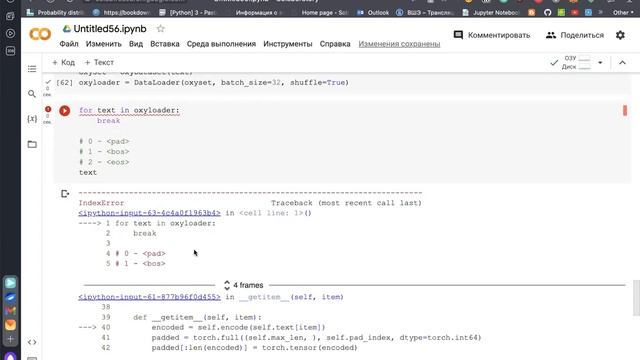Click the IndexError text in output

point(101,203)
